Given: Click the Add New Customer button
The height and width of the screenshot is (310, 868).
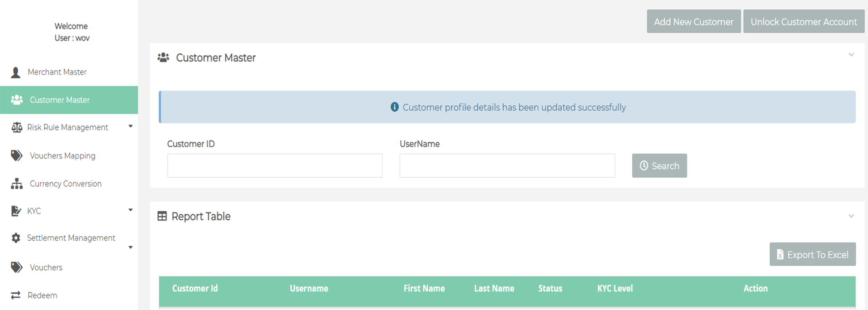Looking at the screenshot, I should 693,22.
